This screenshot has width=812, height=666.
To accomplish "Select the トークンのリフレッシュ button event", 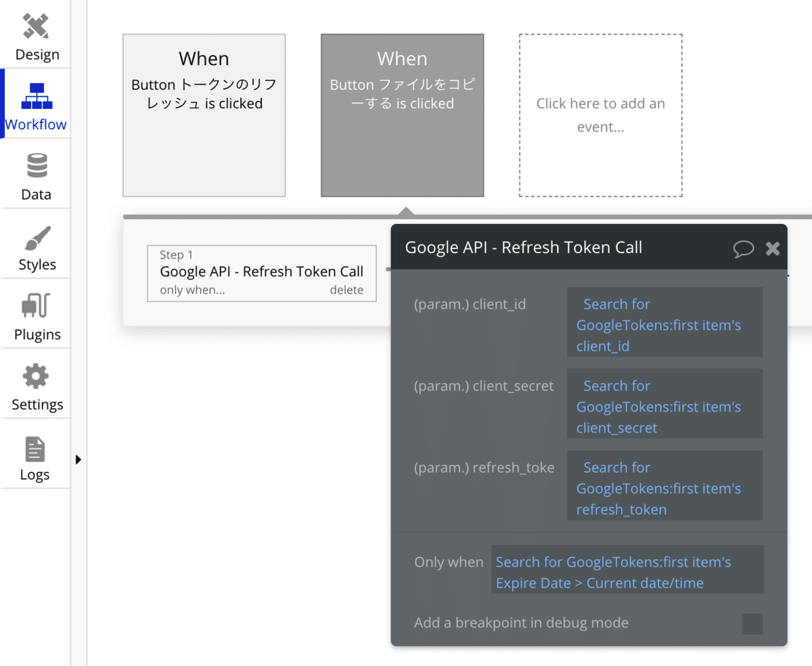I will (x=204, y=115).
